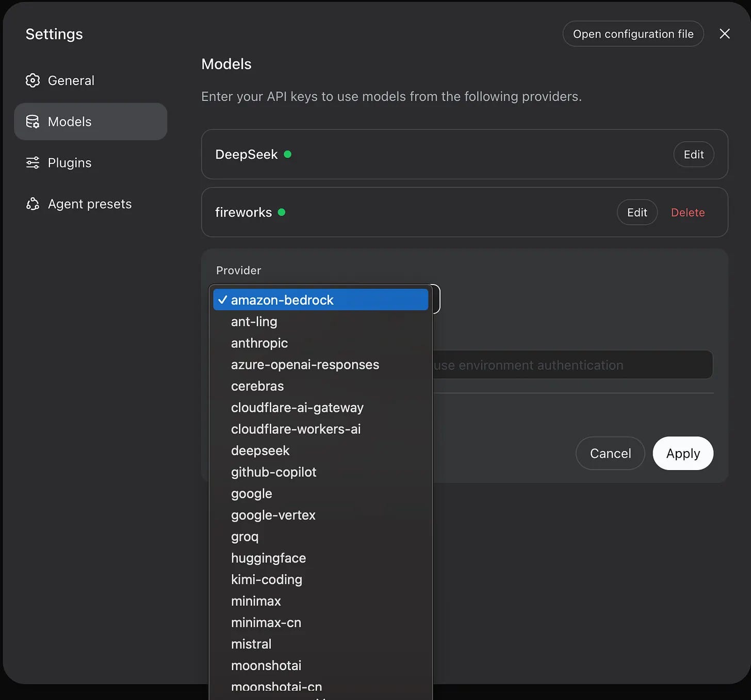This screenshot has width=751, height=700.
Task: Open the Agent presets tab
Action: click(x=91, y=204)
